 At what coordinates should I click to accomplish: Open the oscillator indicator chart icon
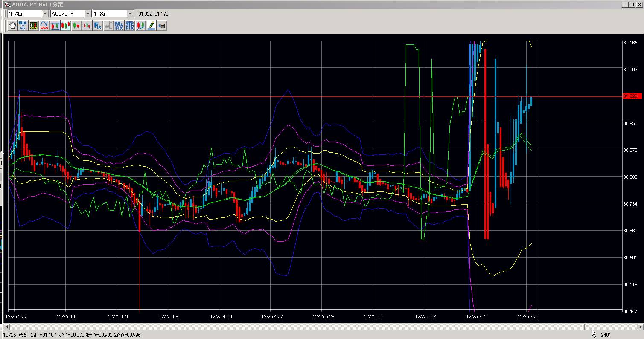tap(34, 26)
